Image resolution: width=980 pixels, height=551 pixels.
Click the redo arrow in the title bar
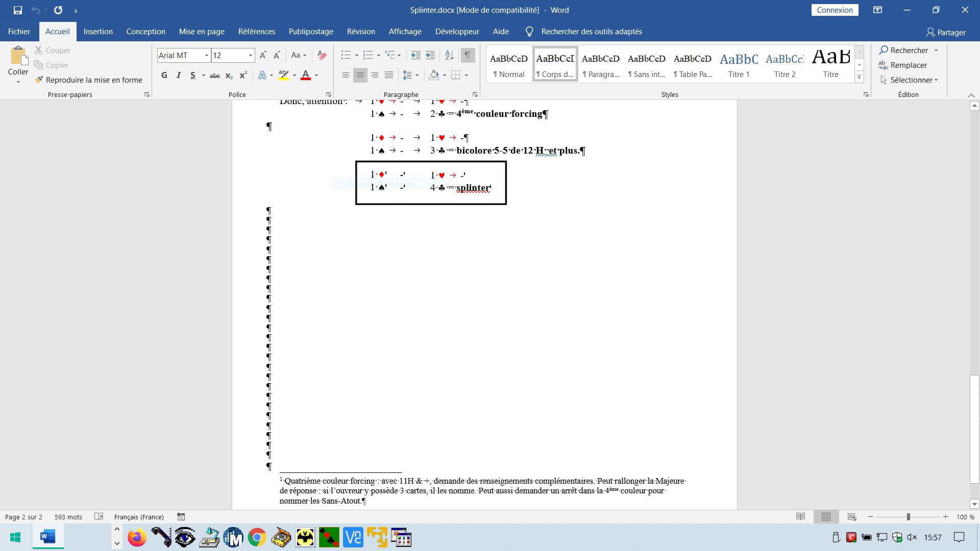click(58, 10)
